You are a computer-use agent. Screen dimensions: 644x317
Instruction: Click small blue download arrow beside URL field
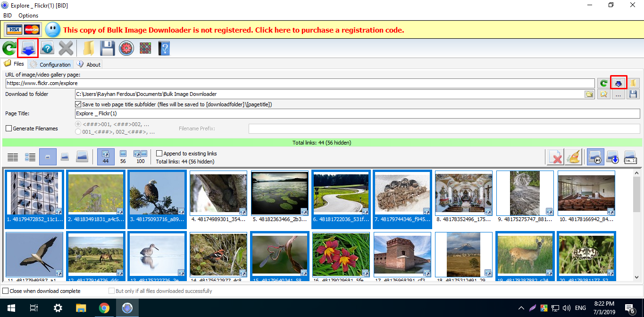619,83
